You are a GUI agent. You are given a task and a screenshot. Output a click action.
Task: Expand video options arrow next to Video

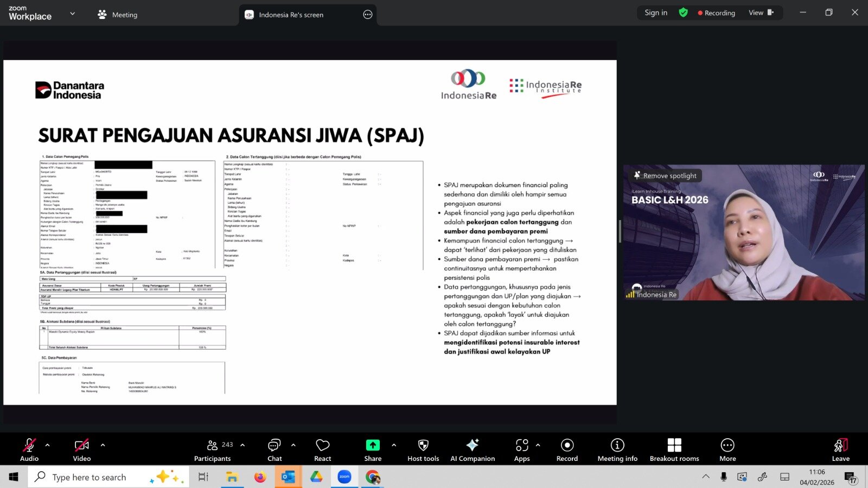[x=103, y=445]
